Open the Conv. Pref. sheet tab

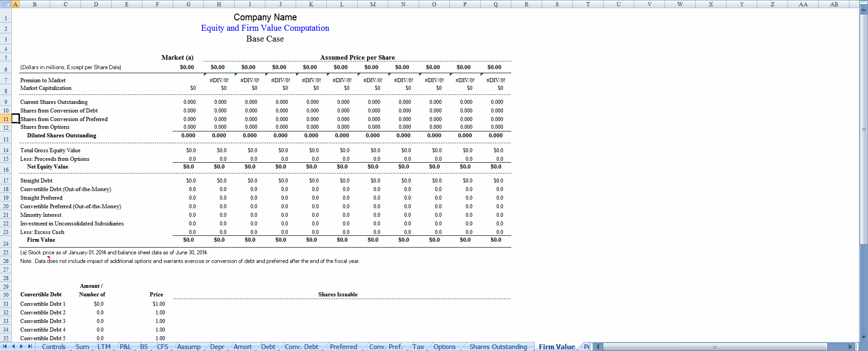pos(386,347)
